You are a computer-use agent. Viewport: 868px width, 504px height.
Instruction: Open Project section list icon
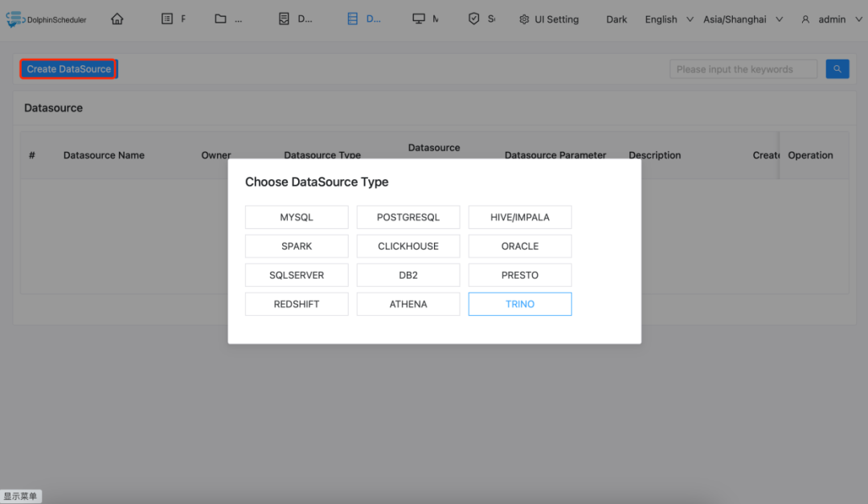(x=167, y=19)
